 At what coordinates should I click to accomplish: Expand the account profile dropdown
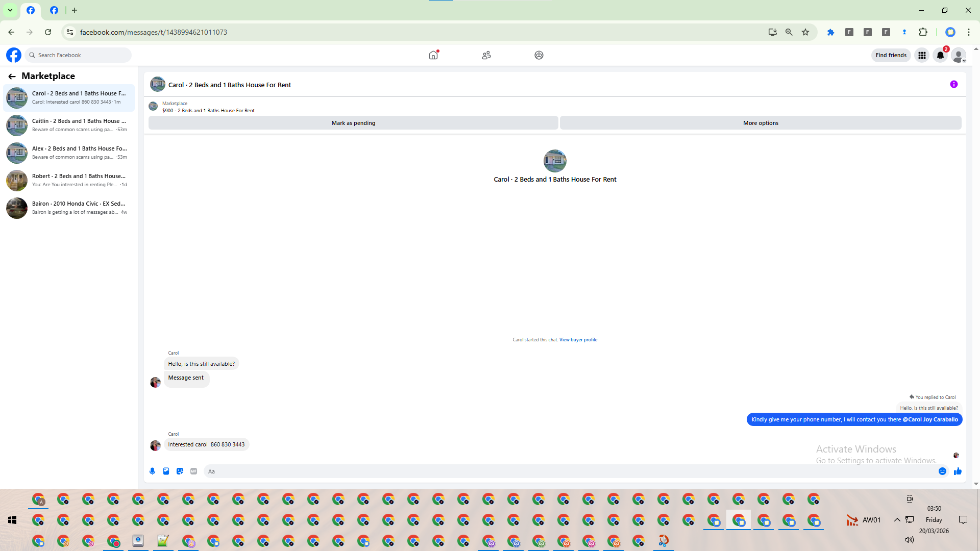tap(959, 55)
